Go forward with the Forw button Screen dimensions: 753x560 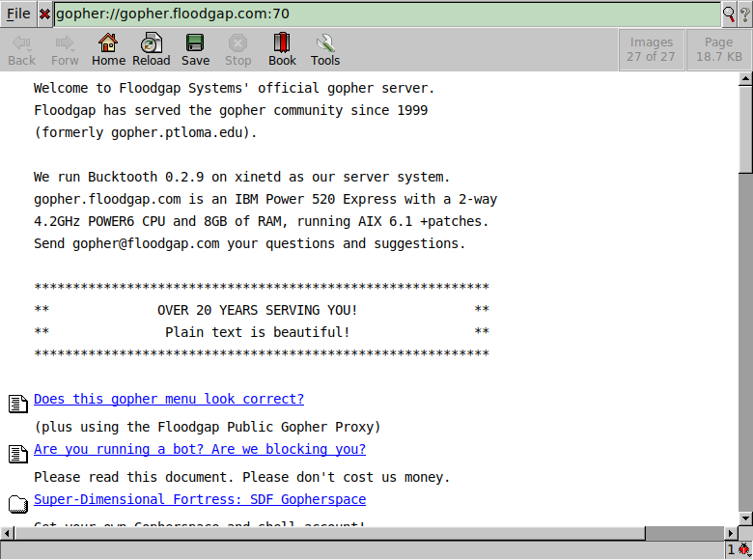coord(65,50)
